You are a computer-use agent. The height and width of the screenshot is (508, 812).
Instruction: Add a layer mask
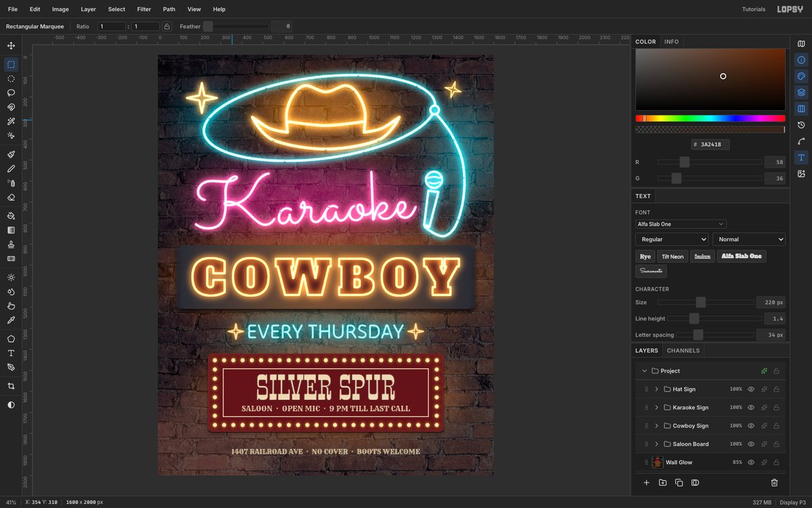pyautogui.click(x=695, y=482)
